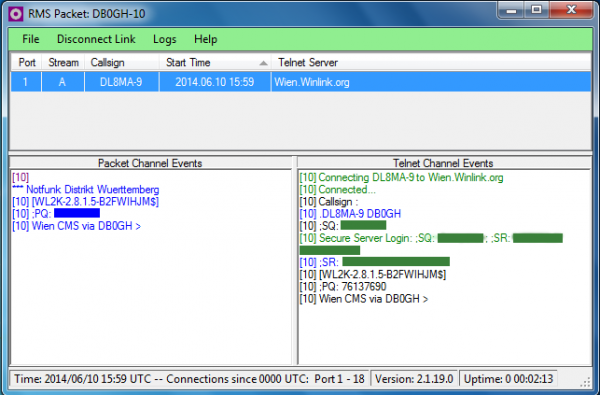Click the Version: 2.1.19.0 status entry
The width and height of the screenshot is (600, 395).
tap(414, 379)
